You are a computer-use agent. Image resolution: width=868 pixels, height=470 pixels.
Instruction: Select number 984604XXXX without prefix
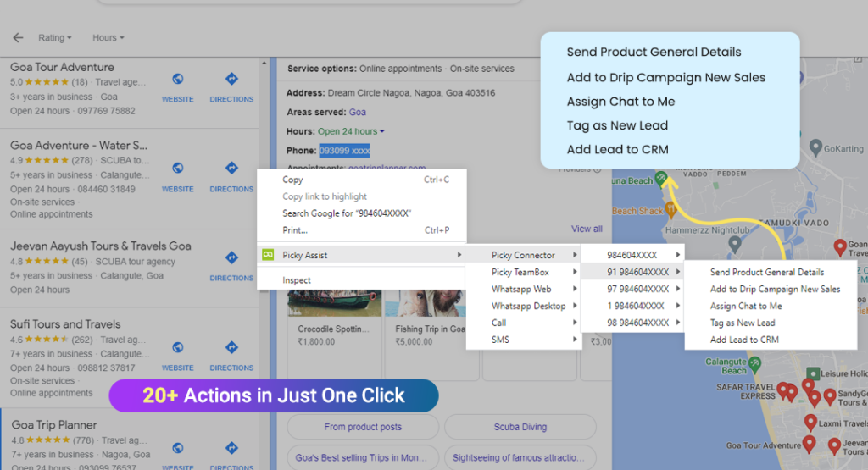pyautogui.click(x=632, y=255)
